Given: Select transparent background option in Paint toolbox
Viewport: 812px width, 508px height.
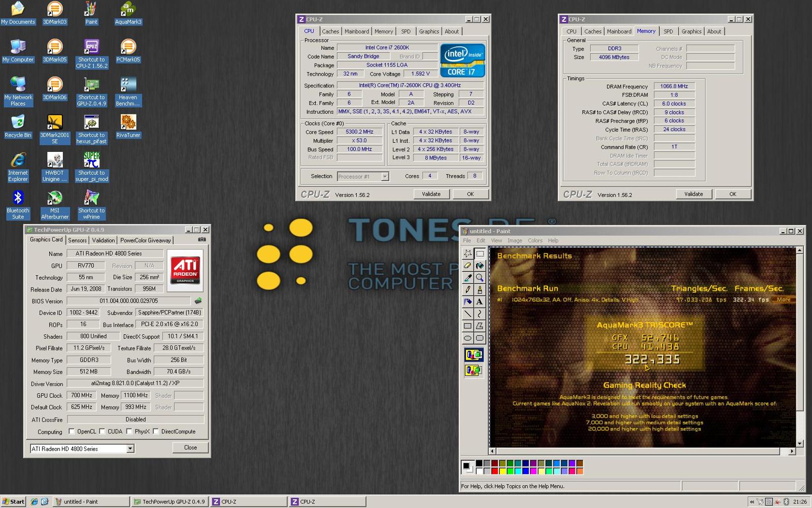Looking at the screenshot, I should coord(473,370).
